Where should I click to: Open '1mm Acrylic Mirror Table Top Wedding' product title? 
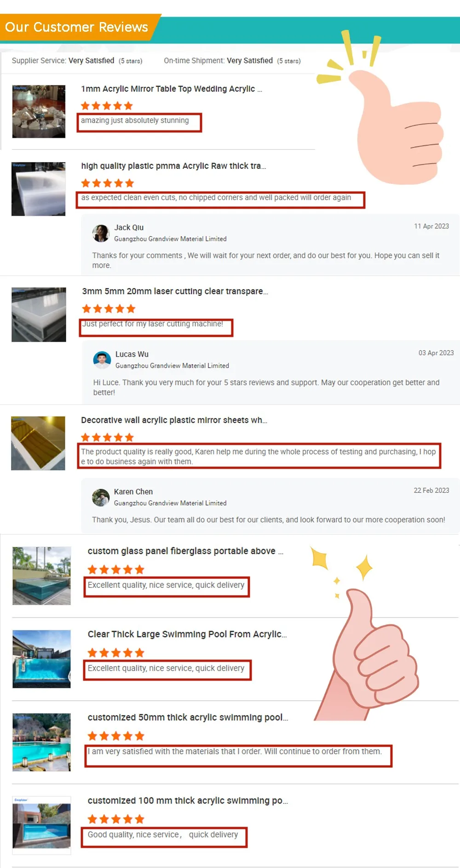172,89
